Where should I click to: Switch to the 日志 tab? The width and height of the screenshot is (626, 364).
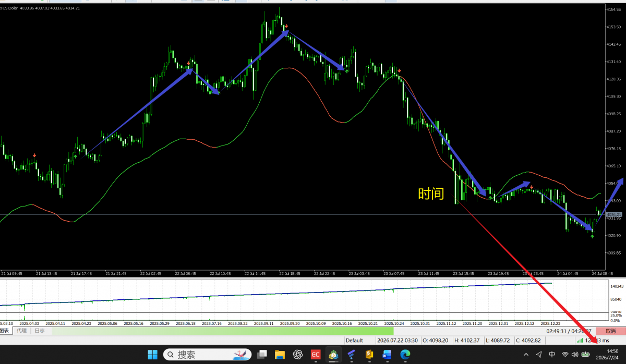[40, 331]
